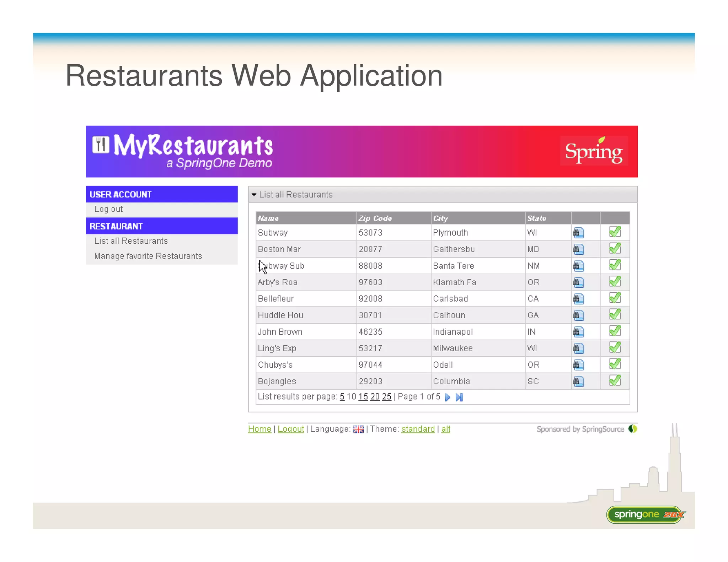Open details icon for Bojangles row
The image size is (728, 562).
pyautogui.click(x=578, y=382)
